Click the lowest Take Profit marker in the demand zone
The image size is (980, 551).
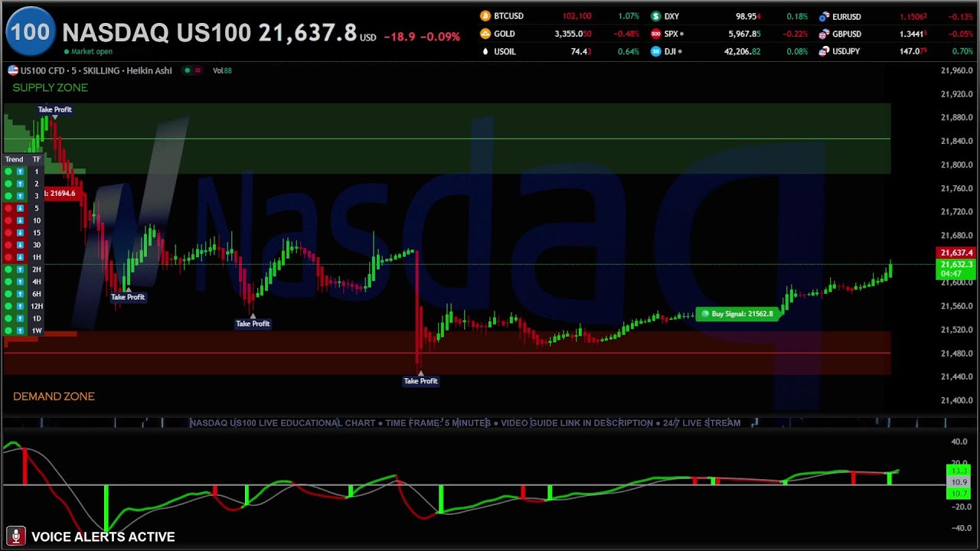coord(420,380)
